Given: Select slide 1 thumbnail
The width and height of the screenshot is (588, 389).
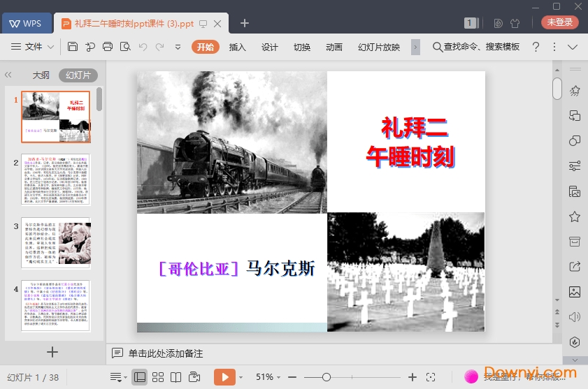Looking at the screenshot, I should click(x=56, y=117).
